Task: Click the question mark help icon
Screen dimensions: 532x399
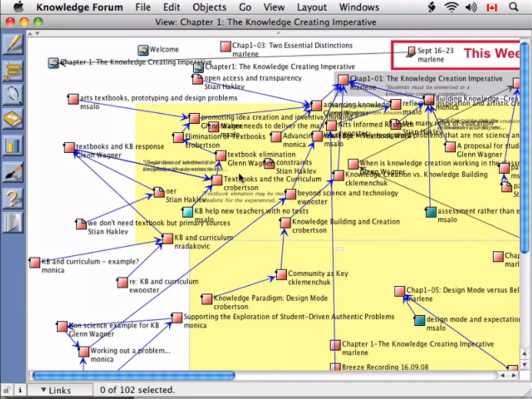Action: (x=13, y=198)
